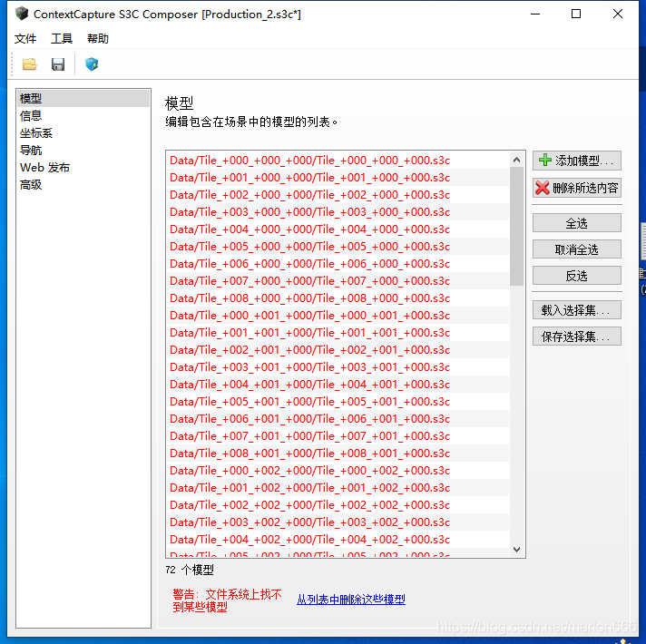This screenshot has height=644, width=646.
Task: Select row Tile_+001_+002_+000.s3c
Action: pyautogui.click(x=338, y=488)
